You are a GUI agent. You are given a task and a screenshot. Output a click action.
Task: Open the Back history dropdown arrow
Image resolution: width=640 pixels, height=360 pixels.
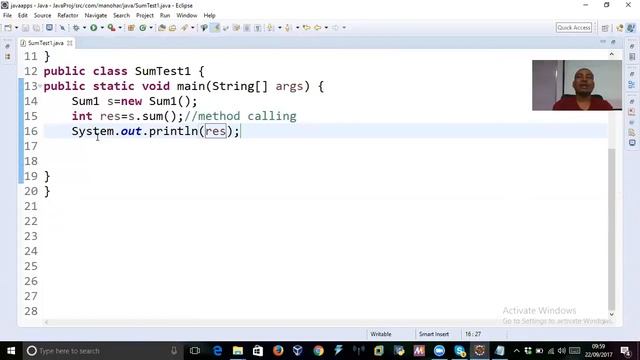point(326,28)
